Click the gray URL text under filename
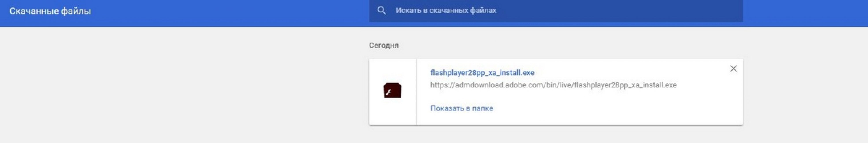This screenshot has width=868, height=143. coord(553,85)
